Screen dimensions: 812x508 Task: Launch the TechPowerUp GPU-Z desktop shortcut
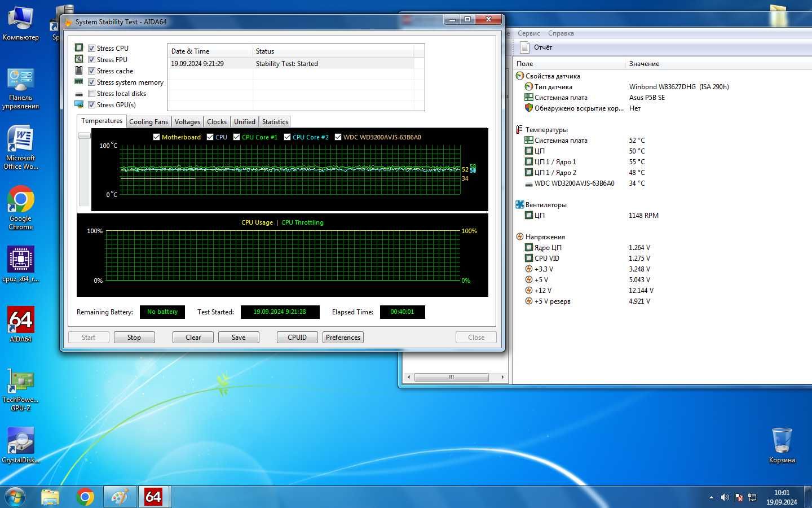click(21, 389)
